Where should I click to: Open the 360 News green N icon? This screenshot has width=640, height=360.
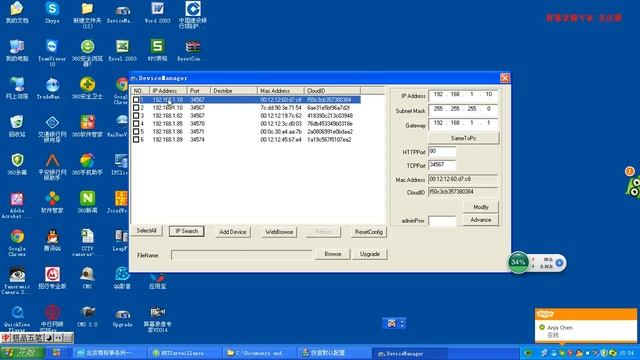click(87, 202)
